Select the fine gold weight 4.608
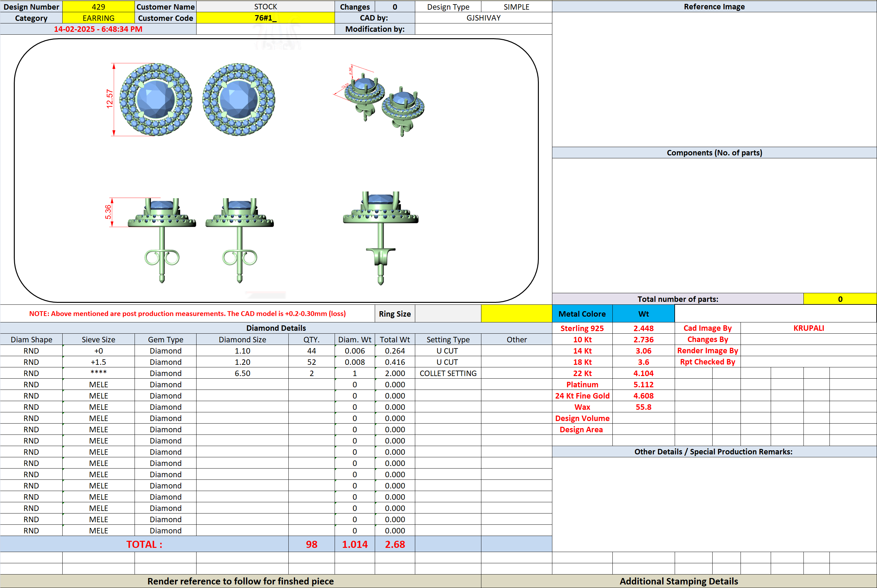The image size is (877, 588). (644, 396)
